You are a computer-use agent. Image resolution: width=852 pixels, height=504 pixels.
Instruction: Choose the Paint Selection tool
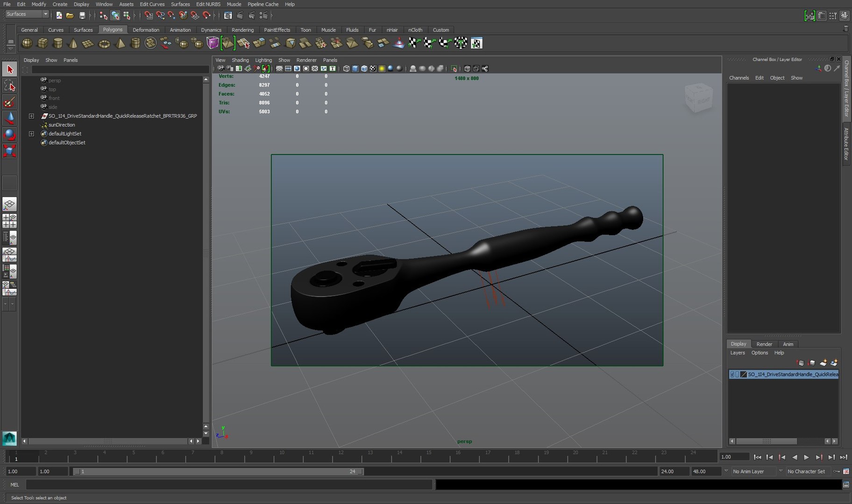(x=10, y=102)
